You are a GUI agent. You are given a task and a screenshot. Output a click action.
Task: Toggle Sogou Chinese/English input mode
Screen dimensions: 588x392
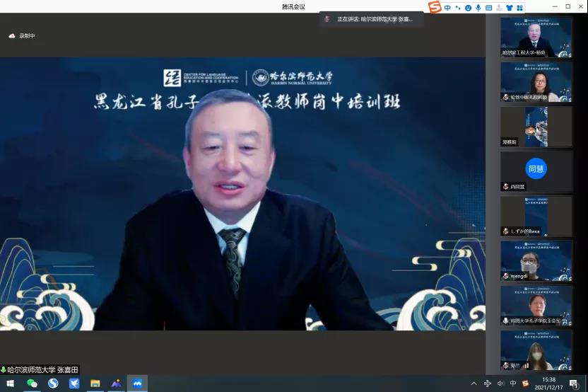(447, 8)
